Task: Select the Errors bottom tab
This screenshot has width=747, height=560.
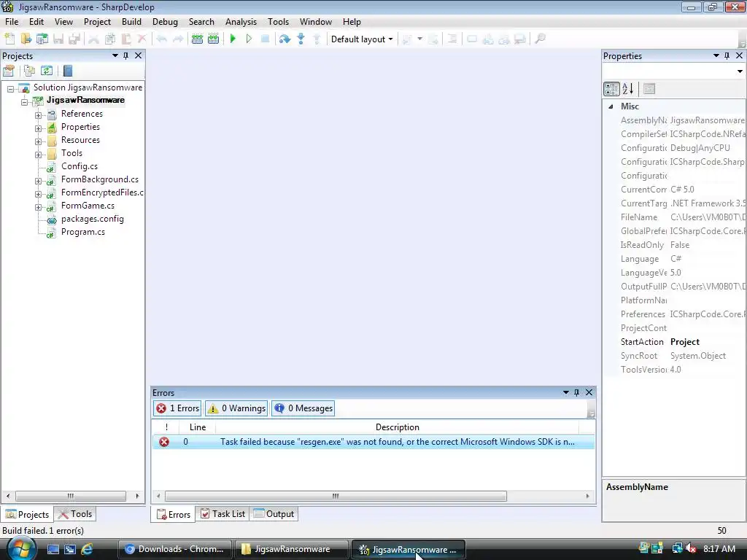Action: point(174,514)
